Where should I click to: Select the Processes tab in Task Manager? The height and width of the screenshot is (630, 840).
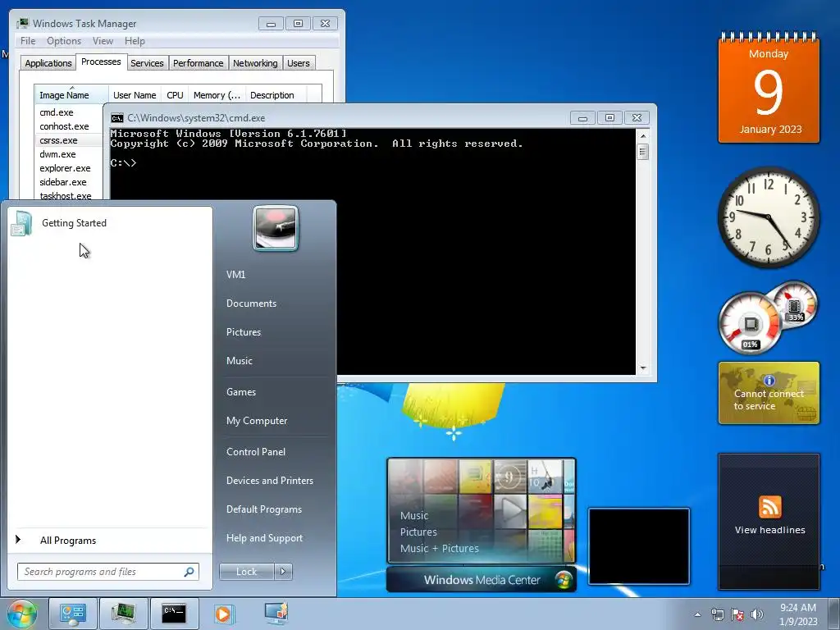click(x=101, y=62)
